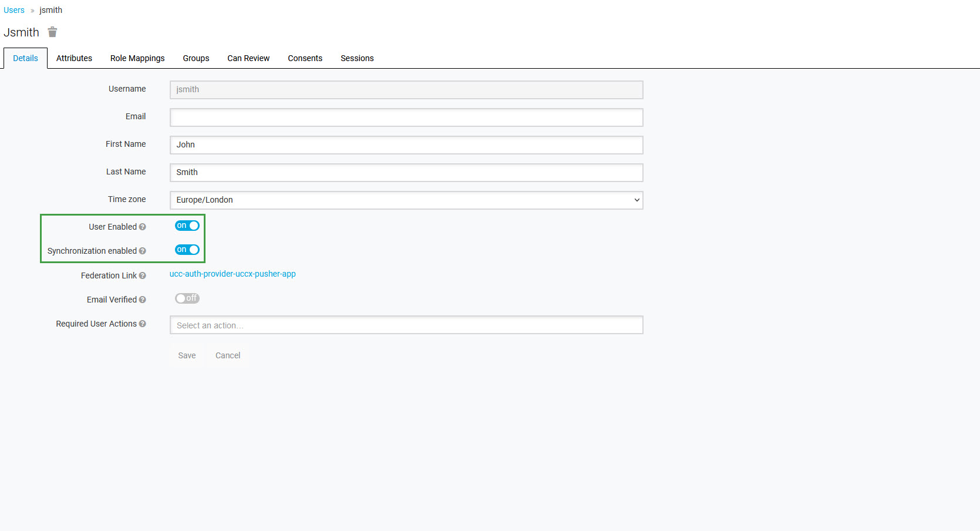
Task: Navigate to Users breadcrumb link
Action: point(14,10)
